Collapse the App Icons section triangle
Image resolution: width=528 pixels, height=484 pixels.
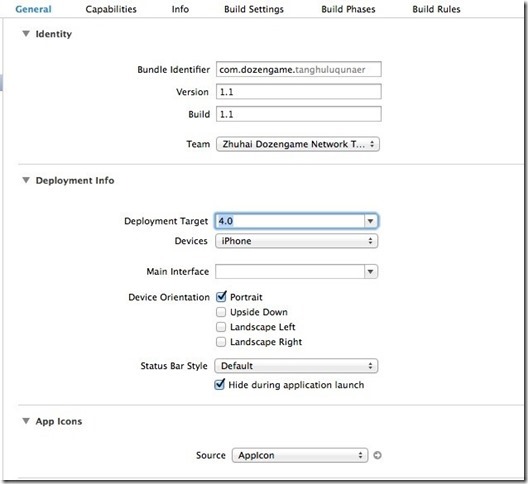click(x=26, y=421)
